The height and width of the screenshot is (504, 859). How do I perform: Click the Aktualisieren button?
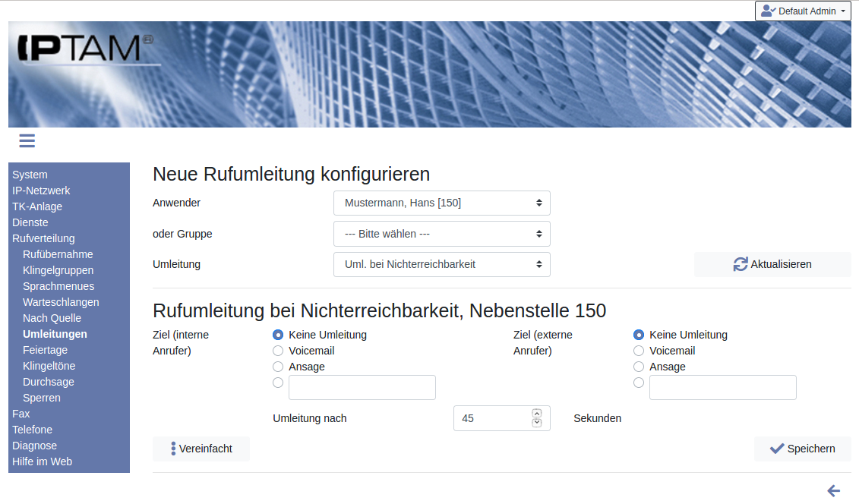click(772, 264)
